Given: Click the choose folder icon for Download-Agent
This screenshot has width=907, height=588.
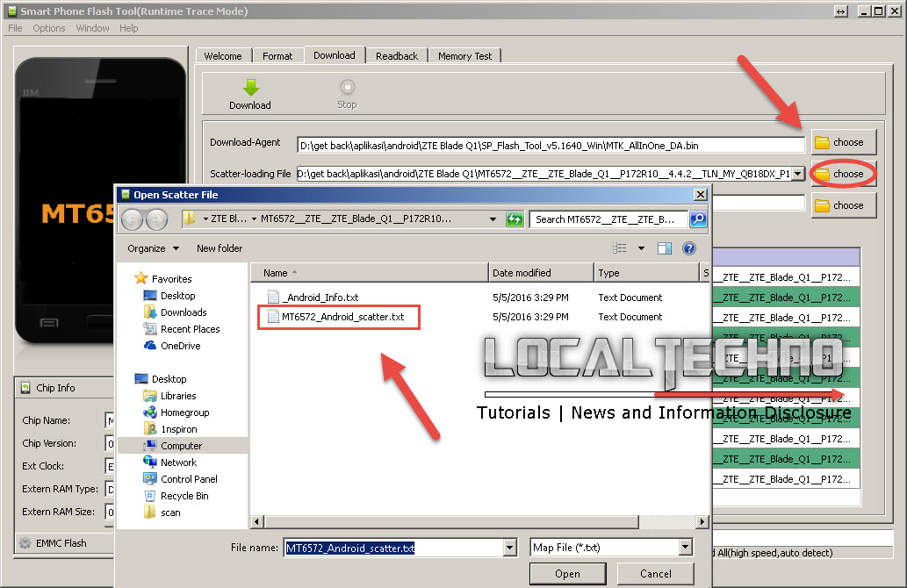Looking at the screenshot, I should pos(843,141).
